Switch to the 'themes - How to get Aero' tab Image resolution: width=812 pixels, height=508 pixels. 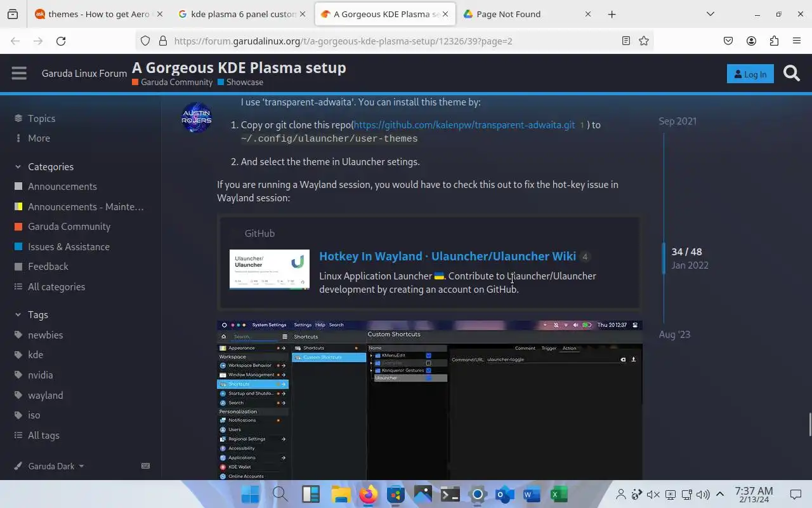pos(99,14)
